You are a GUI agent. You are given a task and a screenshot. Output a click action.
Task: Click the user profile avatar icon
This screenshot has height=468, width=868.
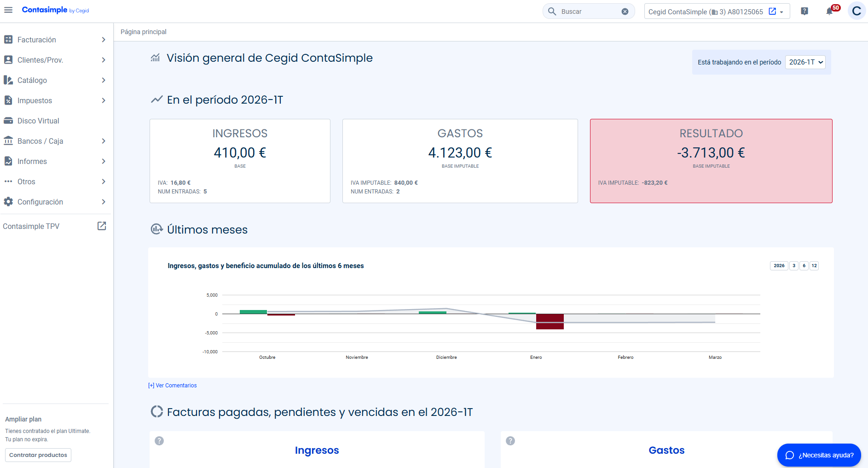coord(856,12)
